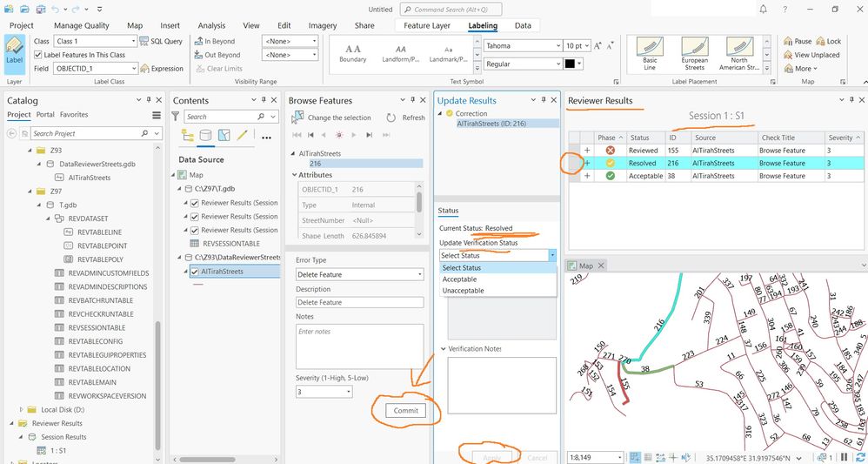Select the Acceptable row with ID 38
Viewport: 868px width, 464px height.
coord(716,176)
